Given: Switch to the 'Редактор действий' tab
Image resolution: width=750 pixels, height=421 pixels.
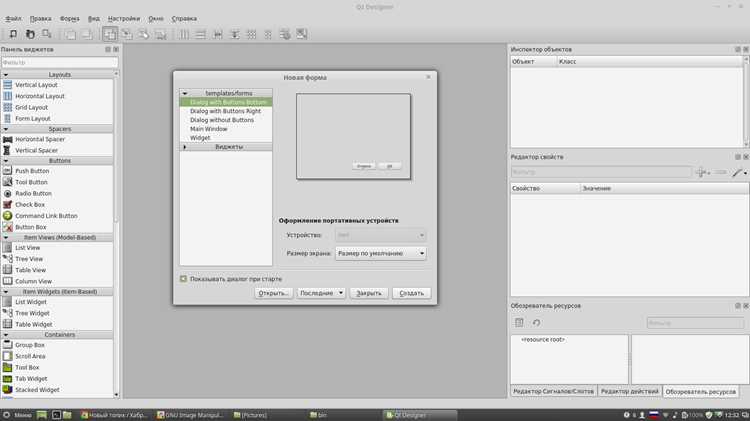Looking at the screenshot, I should (x=629, y=391).
